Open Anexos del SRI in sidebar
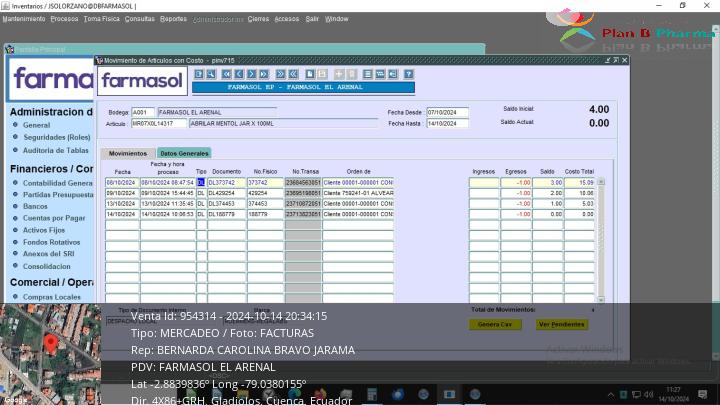Viewport: 720px width, 405px height. pos(49,253)
